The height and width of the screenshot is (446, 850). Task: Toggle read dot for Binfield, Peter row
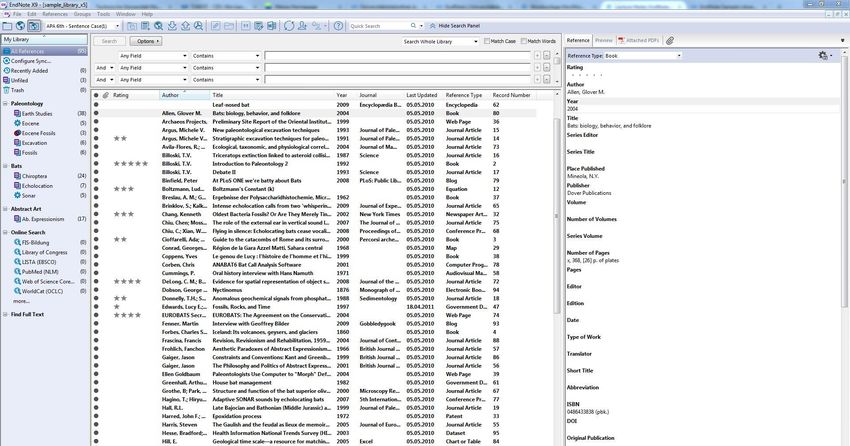point(96,180)
